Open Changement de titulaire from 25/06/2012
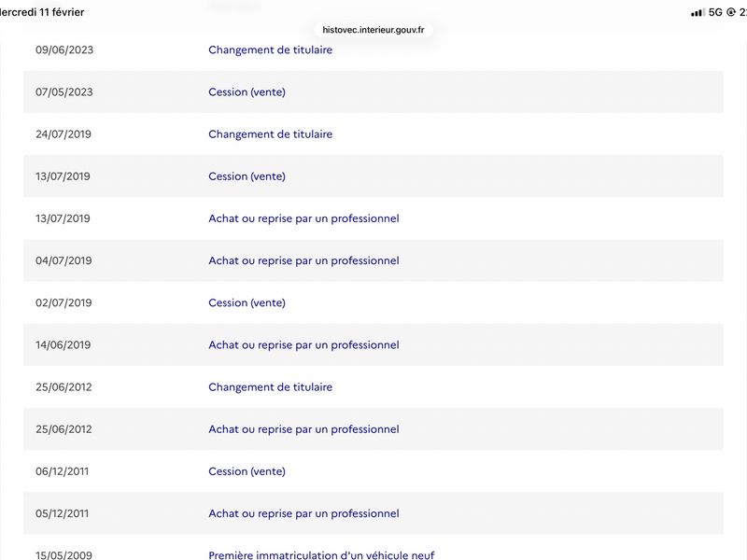747x560 pixels. click(x=270, y=387)
